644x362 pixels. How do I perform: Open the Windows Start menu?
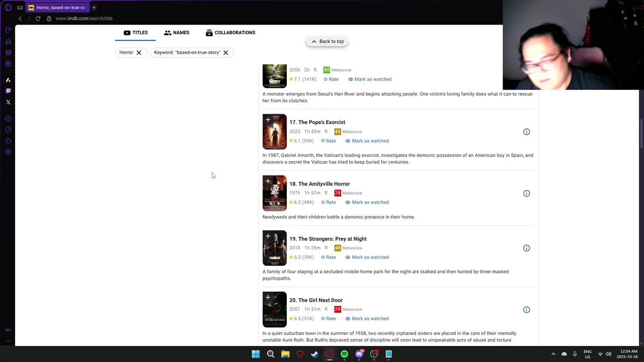(256, 354)
